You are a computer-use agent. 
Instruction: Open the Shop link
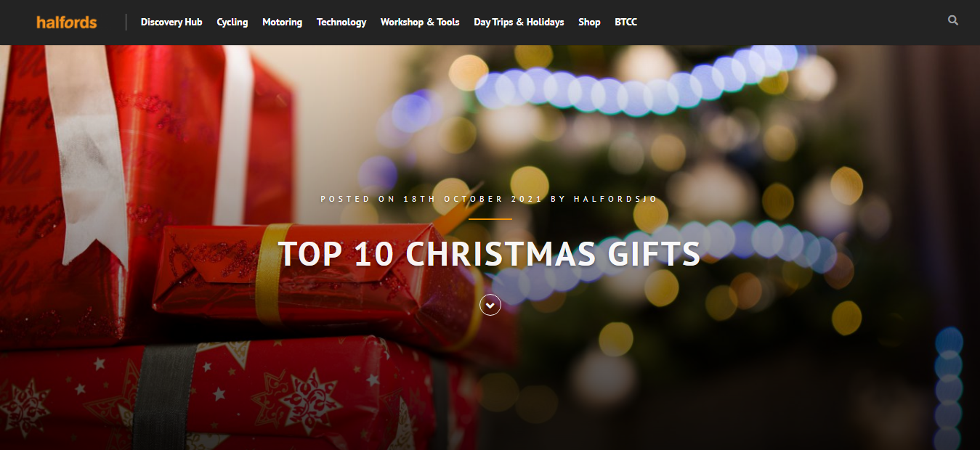pos(589,22)
